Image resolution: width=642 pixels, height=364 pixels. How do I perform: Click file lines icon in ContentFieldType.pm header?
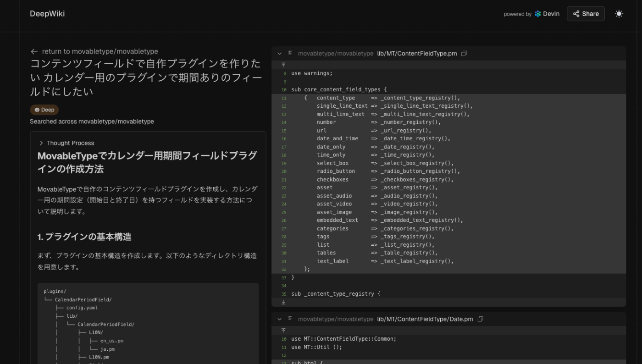[x=290, y=53]
